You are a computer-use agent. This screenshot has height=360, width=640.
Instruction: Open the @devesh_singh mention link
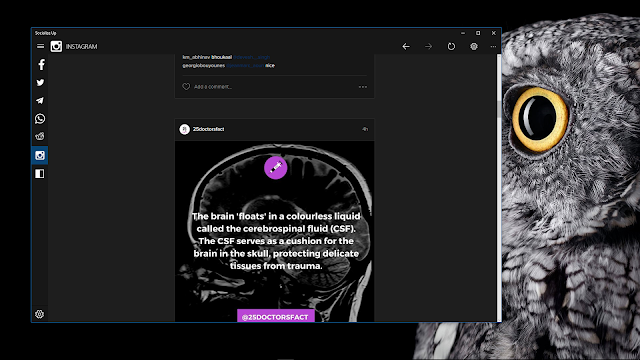click(251, 57)
